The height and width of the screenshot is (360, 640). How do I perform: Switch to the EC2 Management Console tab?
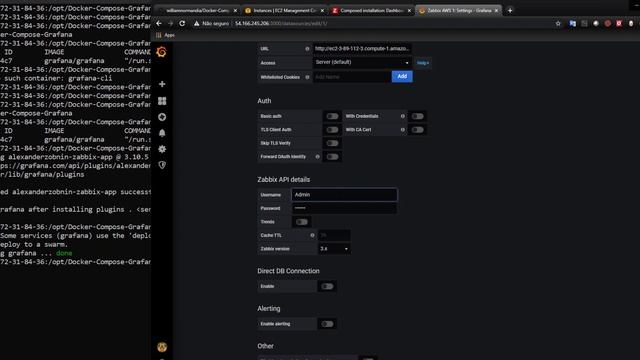tap(284, 11)
